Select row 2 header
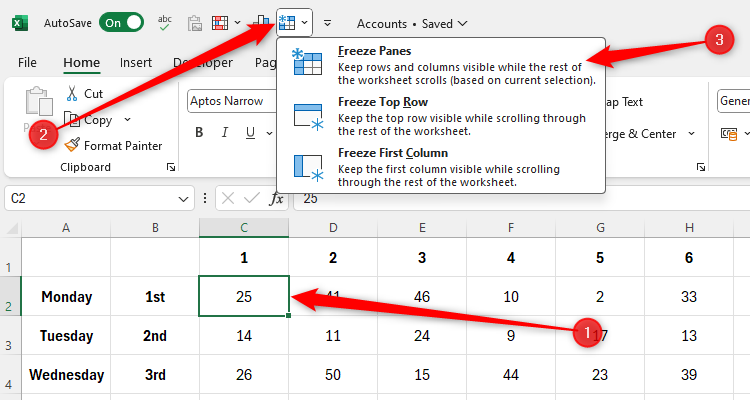This screenshot has height=400, width=750. [x=10, y=296]
